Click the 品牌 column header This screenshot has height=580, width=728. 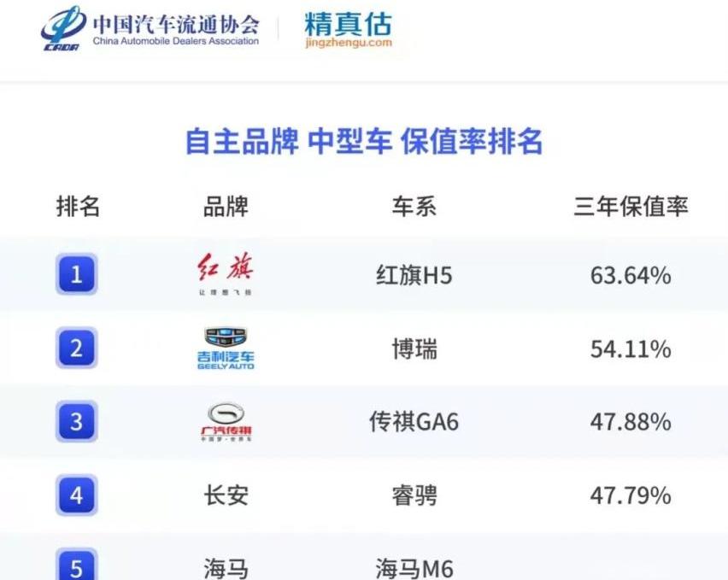[x=226, y=206]
